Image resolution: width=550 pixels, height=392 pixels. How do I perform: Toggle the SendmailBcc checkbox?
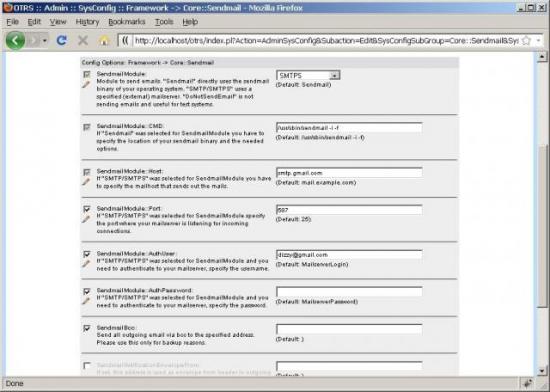87,328
